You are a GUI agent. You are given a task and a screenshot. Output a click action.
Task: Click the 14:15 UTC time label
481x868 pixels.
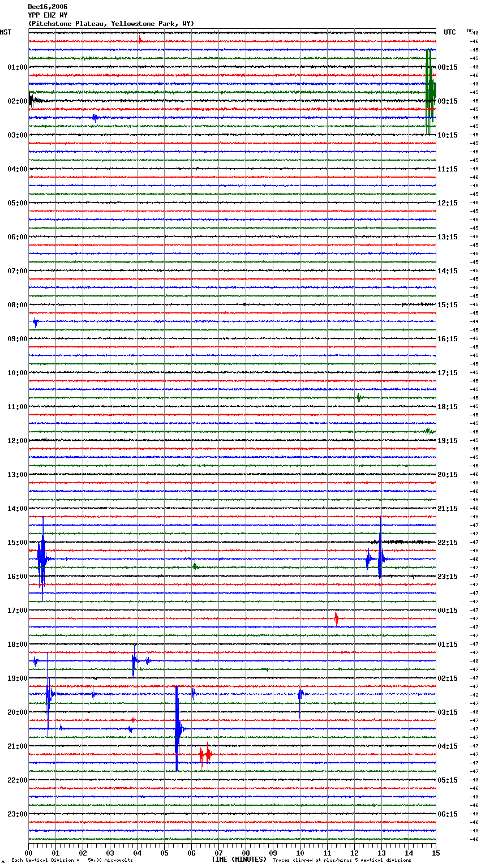point(448,271)
